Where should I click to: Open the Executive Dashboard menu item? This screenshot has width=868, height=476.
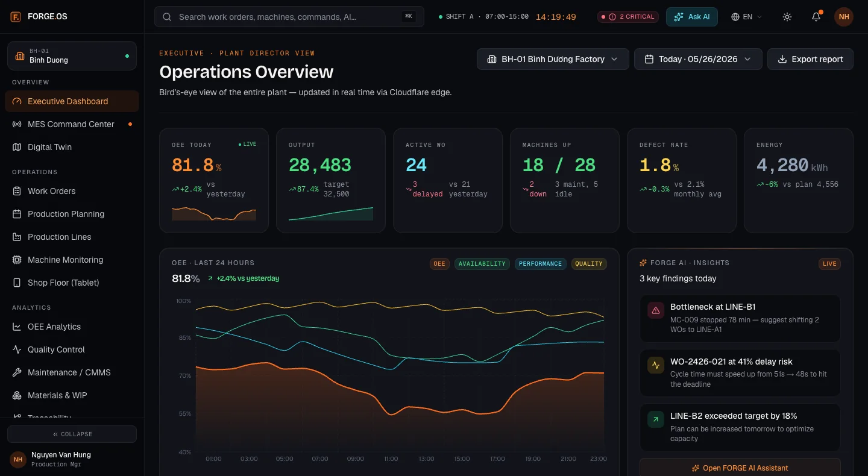click(x=72, y=101)
